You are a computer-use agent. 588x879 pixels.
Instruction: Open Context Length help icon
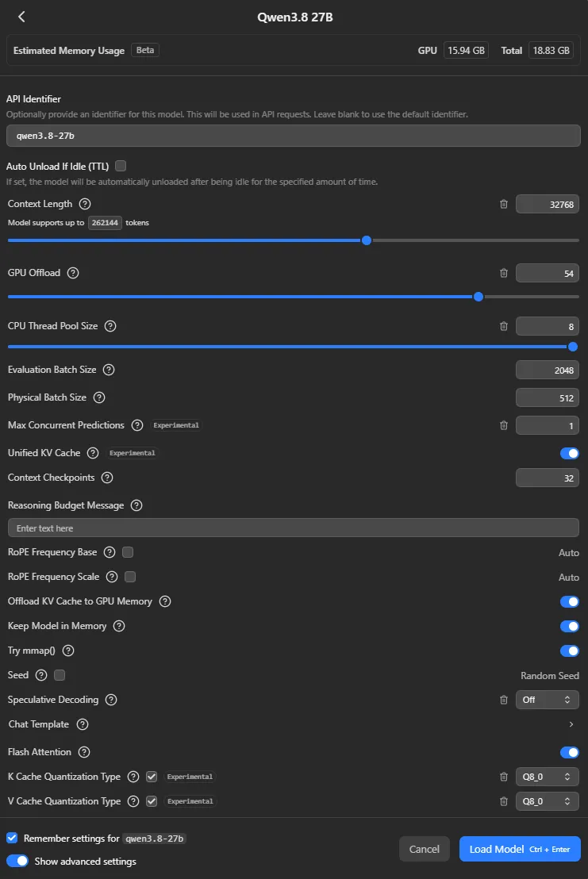[x=85, y=204]
